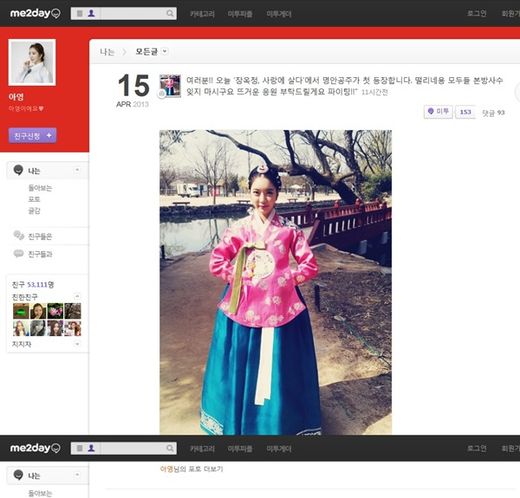Click 나는 in the breadcrumb above the post
The image size is (520, 498).
coord(107,52)
